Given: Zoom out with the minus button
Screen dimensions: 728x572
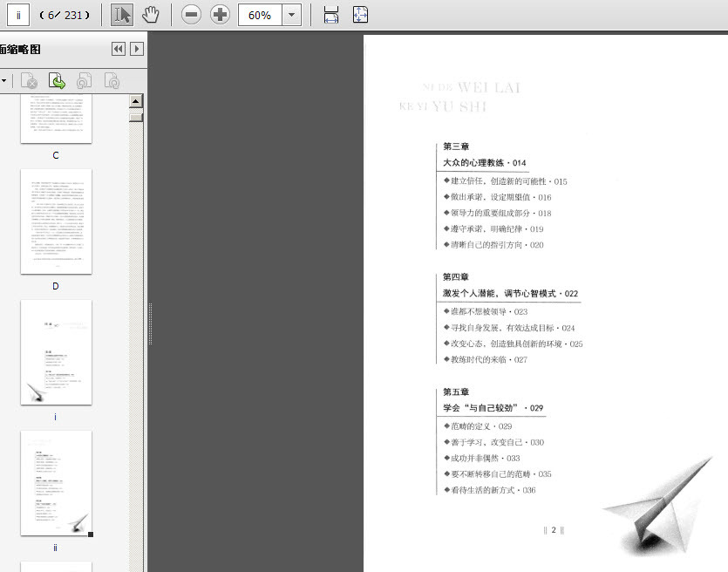Looking at the screenshot, I should click(x=191, y=15).
